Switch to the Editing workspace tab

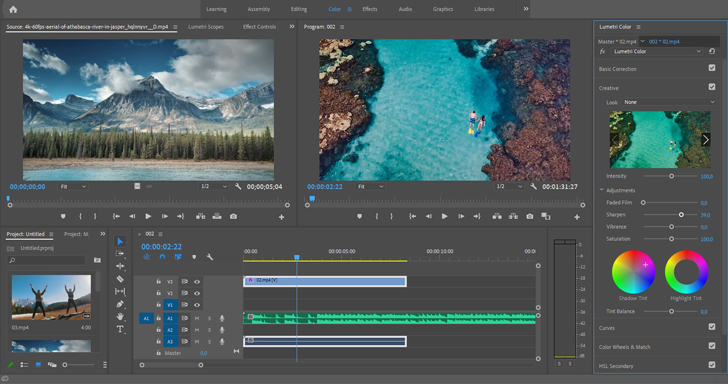(x=299, y=9)
